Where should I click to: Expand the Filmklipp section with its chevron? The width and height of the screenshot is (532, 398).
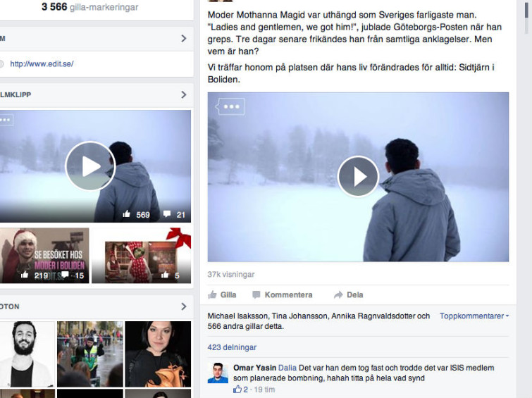tap(183, 94)
